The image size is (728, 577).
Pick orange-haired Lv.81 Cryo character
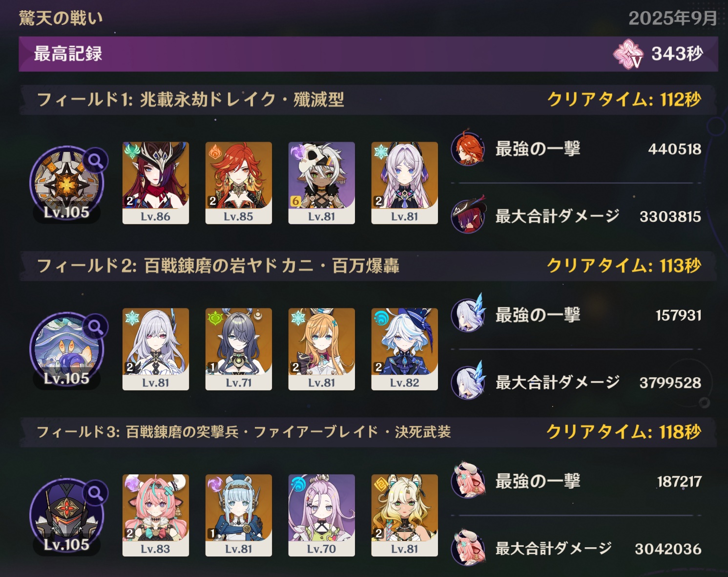[321, 349]
